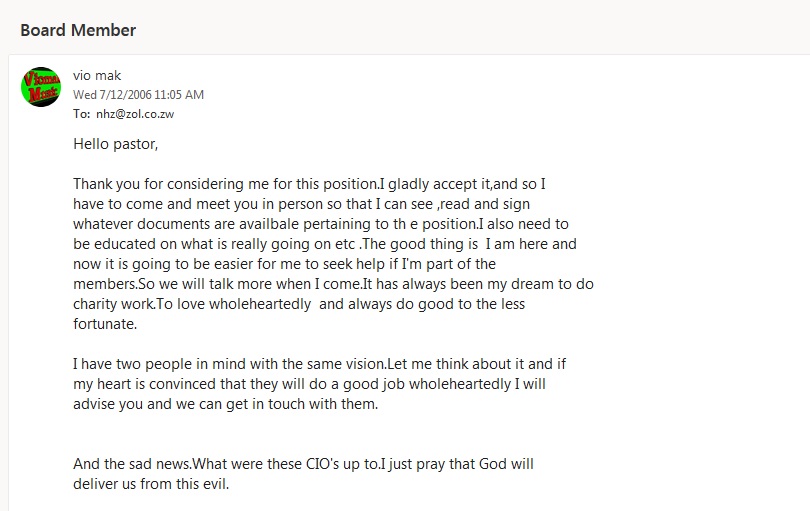Click the word fortunate ending first paragraph
The width and height of the screenshot is (810, 511).
click(x=105, y=324)
